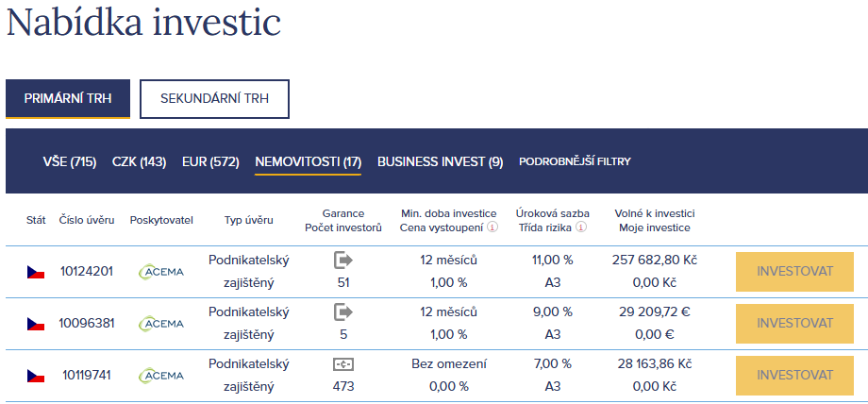Select the Primární trh tab
Viewport: 868px width, 404px height.
[68, 99]
